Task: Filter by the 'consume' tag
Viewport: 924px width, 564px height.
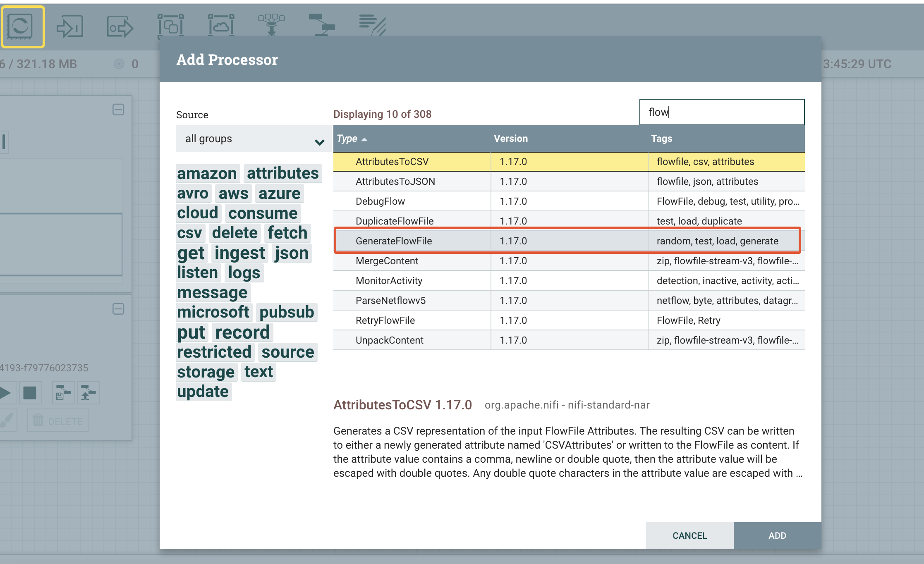Action: point(263,213)
